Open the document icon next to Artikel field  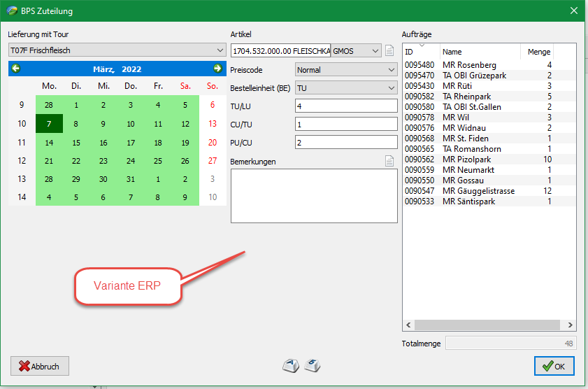pyautogui.click(x=390, y=50)
